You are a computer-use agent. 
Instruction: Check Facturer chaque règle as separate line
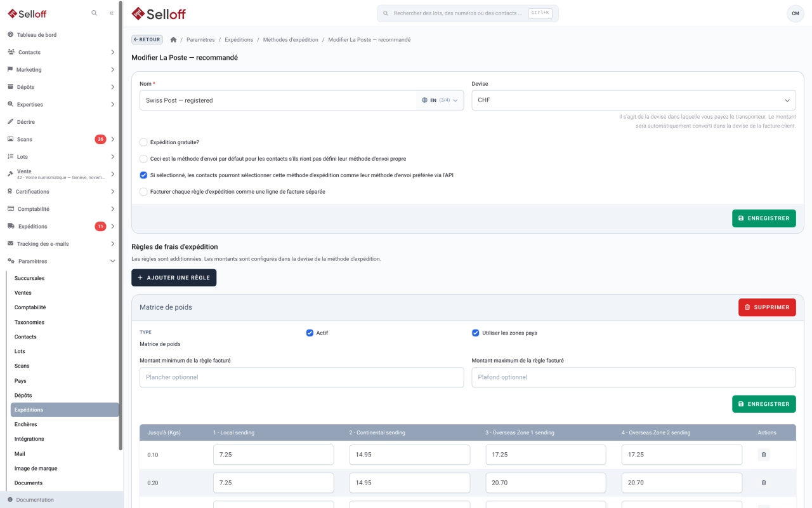click(x=144, y=192)
